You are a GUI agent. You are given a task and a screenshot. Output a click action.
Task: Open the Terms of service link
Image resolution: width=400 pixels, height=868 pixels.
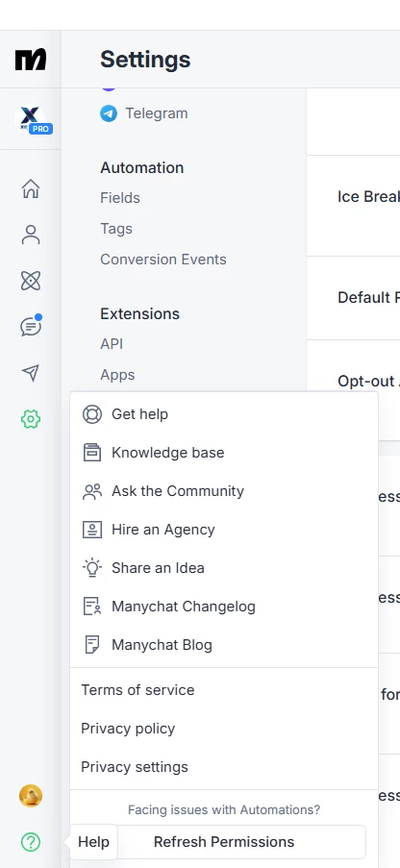pos(137,690)
